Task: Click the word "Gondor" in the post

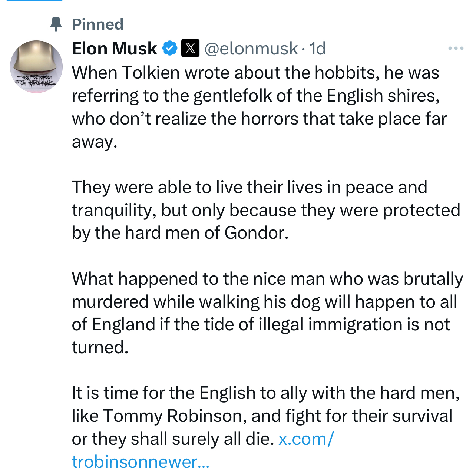Action: pos(256,233)
